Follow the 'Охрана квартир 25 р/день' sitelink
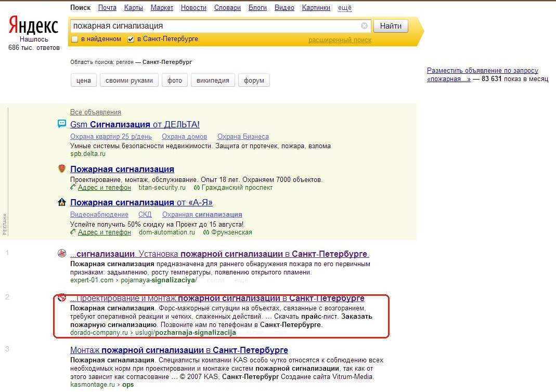This screenshot has height=392, width=556. click(x=111, y=136)
